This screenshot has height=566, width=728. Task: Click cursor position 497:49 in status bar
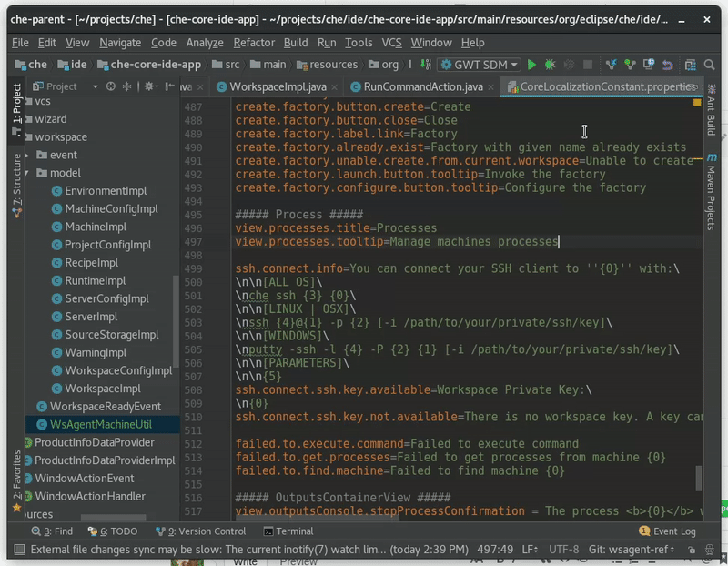tap(495, 550)
